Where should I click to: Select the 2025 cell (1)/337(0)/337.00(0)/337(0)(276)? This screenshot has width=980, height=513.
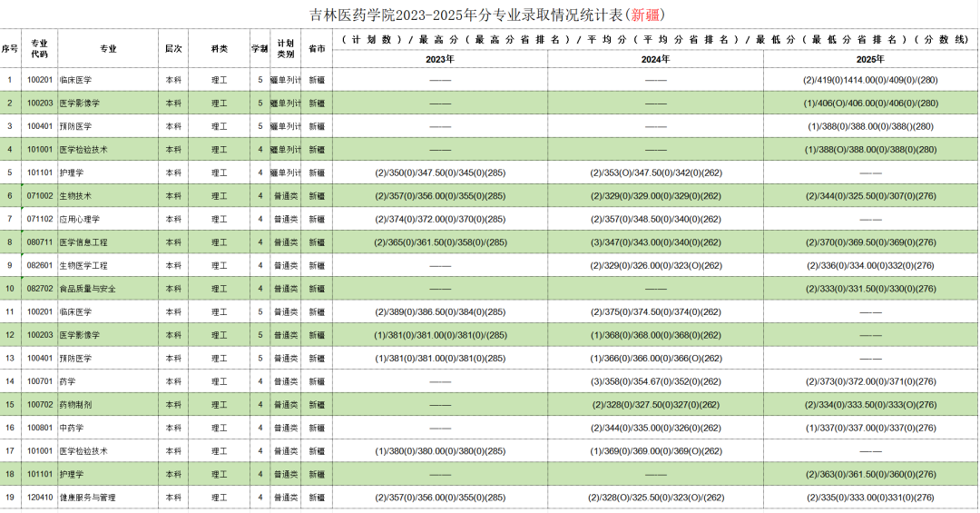point(870,428)
